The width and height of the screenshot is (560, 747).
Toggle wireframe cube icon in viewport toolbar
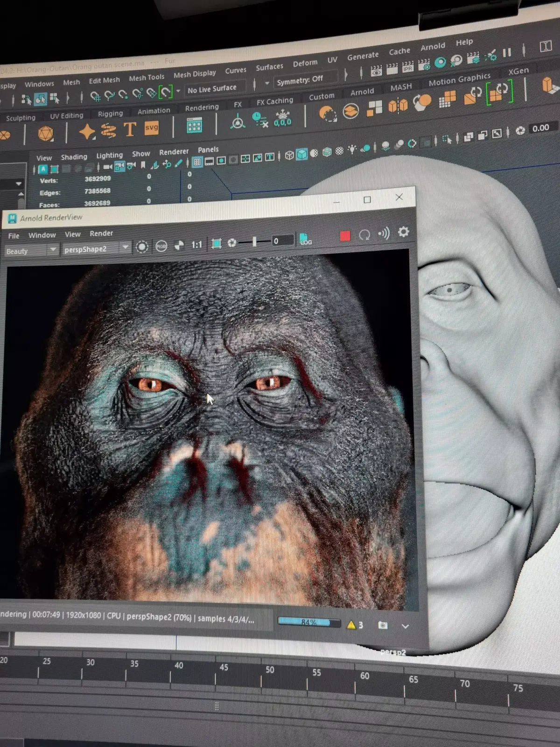click(x=289, y=155)
